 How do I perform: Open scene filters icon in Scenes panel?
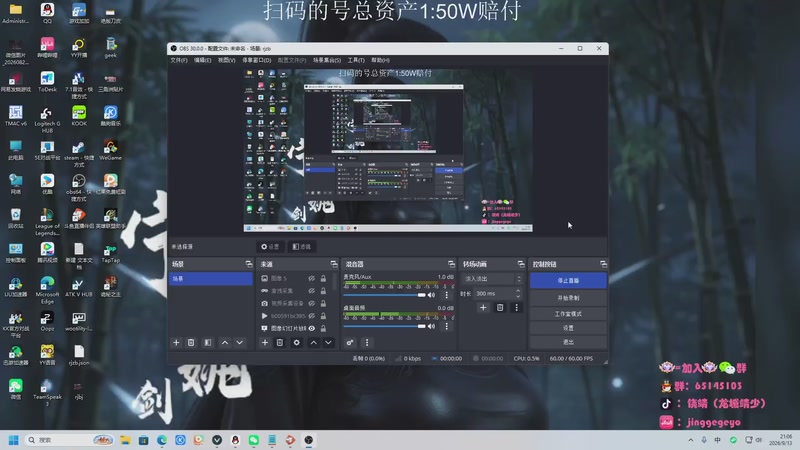[x=208, y=342]
